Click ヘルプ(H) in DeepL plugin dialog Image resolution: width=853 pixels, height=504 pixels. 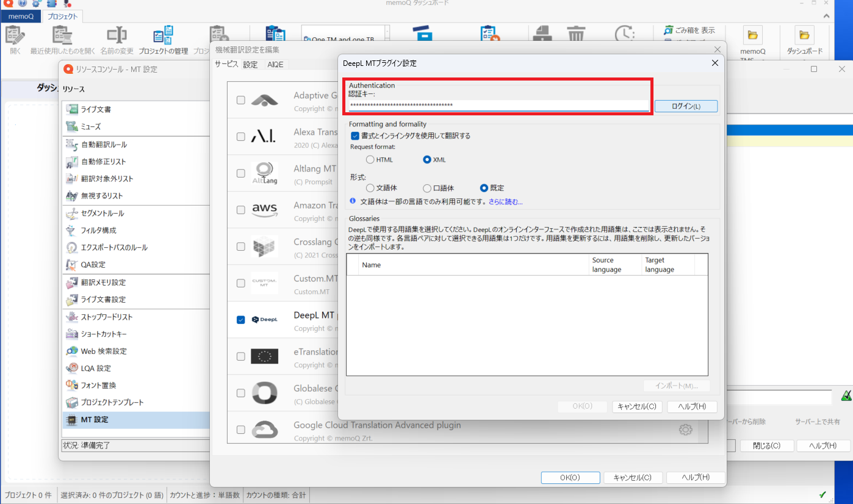coord(693,406)
